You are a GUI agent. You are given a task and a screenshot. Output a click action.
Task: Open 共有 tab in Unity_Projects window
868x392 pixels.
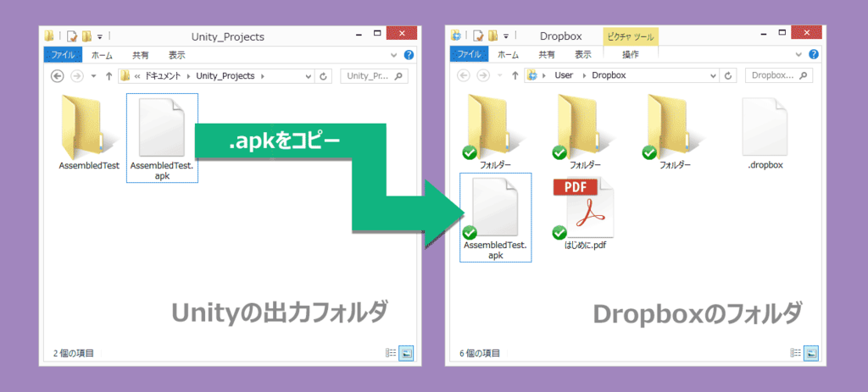point(141,55)
